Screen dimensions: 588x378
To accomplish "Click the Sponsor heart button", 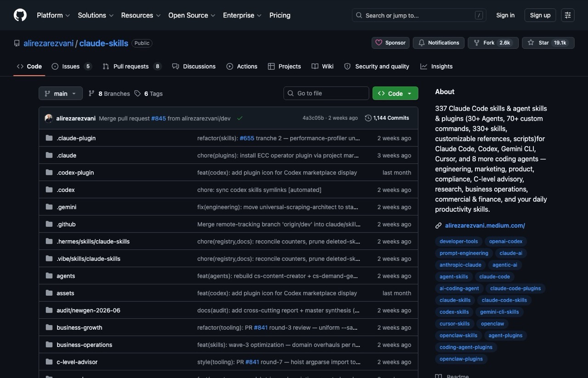I will (390, 43).
